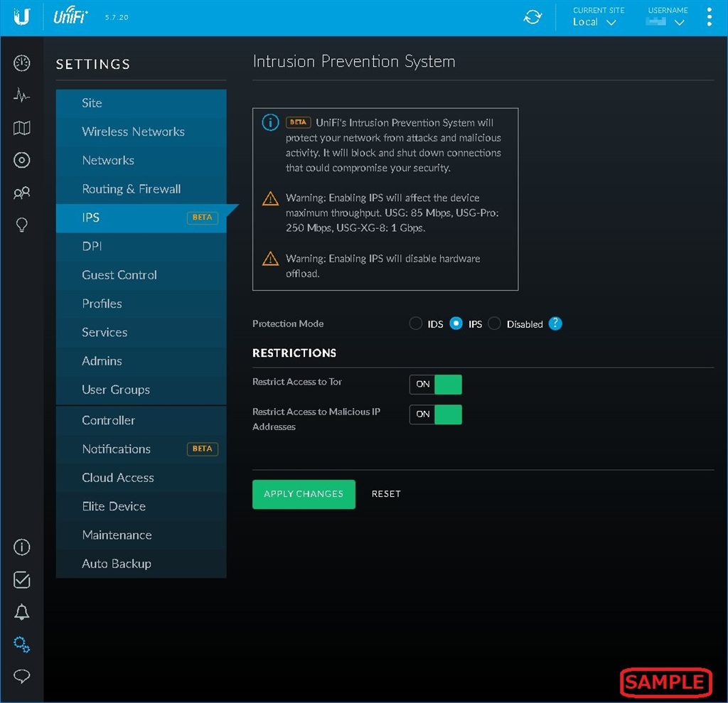Viewport: 728px width, 703px height.
Task: Open Routing & Firewall settings
Action: click(141, 189)
